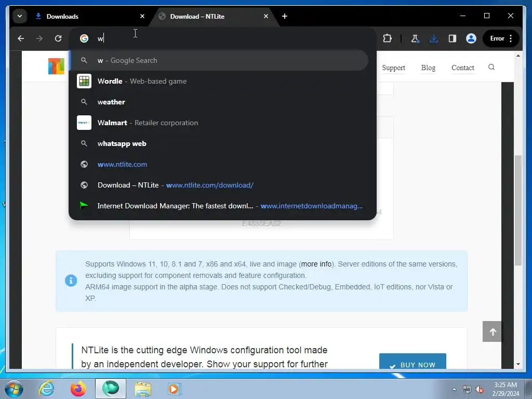
Task: Click the page scrollbar down arrow
Action: tap(518, 364)
